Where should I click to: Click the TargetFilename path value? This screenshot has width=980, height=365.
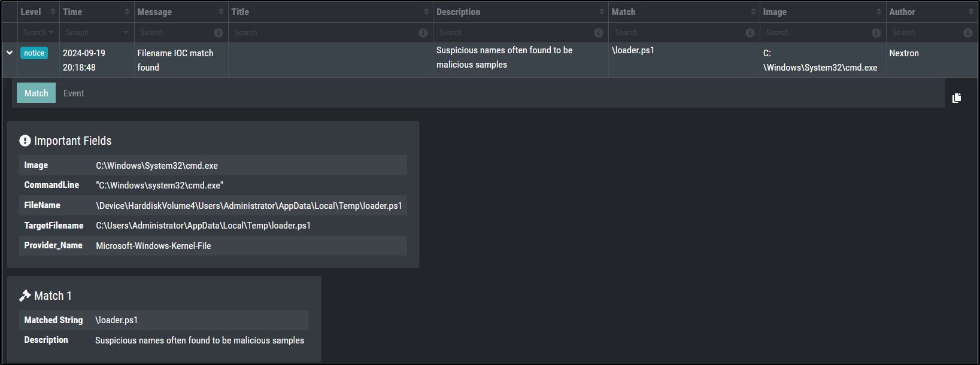pos(203,226)
